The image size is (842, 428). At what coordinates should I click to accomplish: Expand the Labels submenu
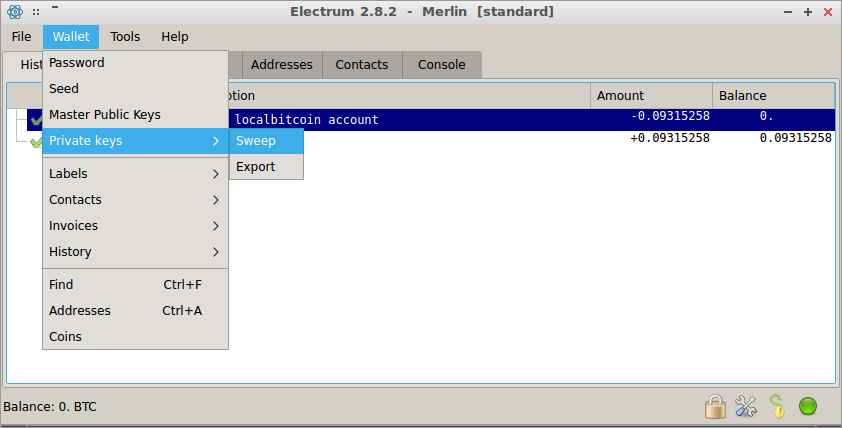[x=135, y=173]
